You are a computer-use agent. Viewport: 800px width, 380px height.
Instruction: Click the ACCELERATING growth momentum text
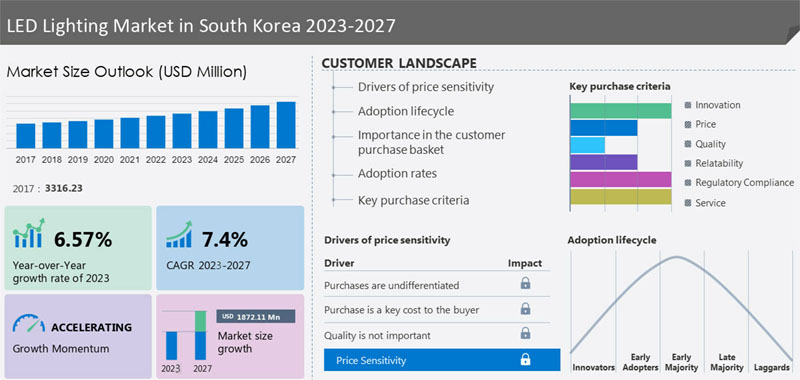(x=91, y=327)
